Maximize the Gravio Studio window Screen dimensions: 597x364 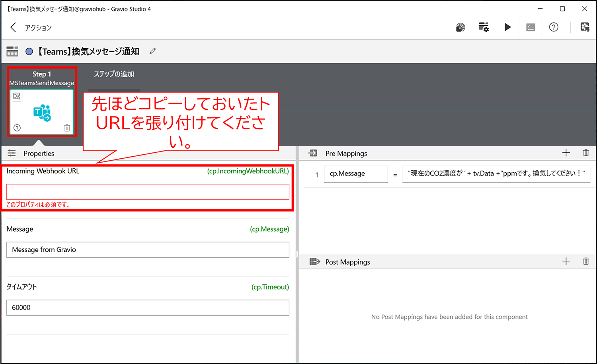[x=562, y=9]
